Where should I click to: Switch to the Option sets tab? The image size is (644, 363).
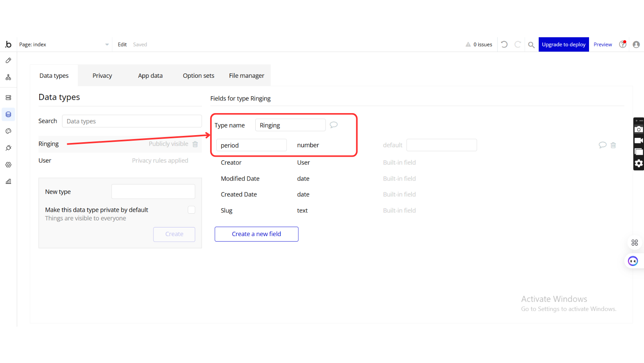click(198, 75)
